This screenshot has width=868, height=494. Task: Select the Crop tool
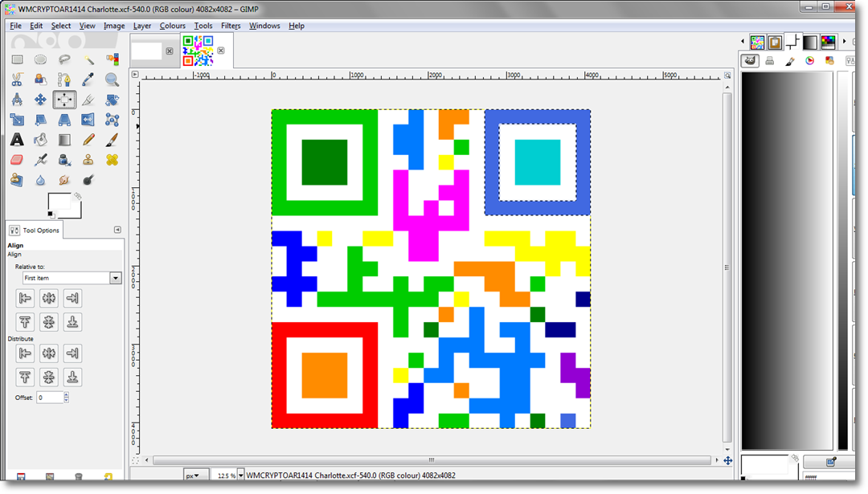pyautogui.click(x=88, y=100)
